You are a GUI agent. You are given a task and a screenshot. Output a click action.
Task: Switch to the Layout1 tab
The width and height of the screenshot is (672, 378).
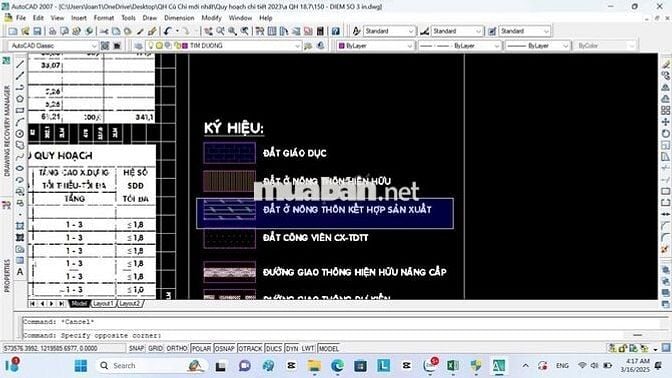[103, 303]
